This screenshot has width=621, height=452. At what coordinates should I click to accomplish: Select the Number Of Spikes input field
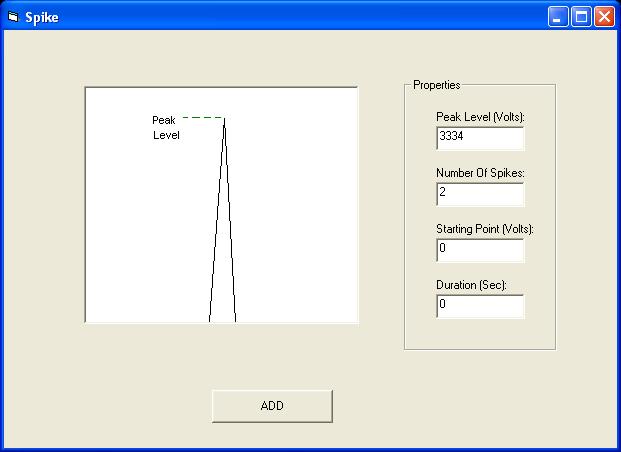(x=480, y=194)
